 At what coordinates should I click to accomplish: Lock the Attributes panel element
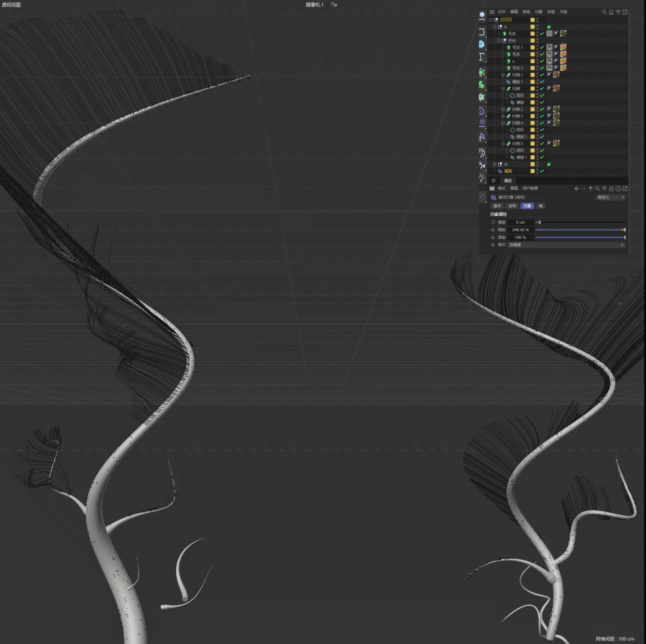pyautogui.click(x=611, y=189)
